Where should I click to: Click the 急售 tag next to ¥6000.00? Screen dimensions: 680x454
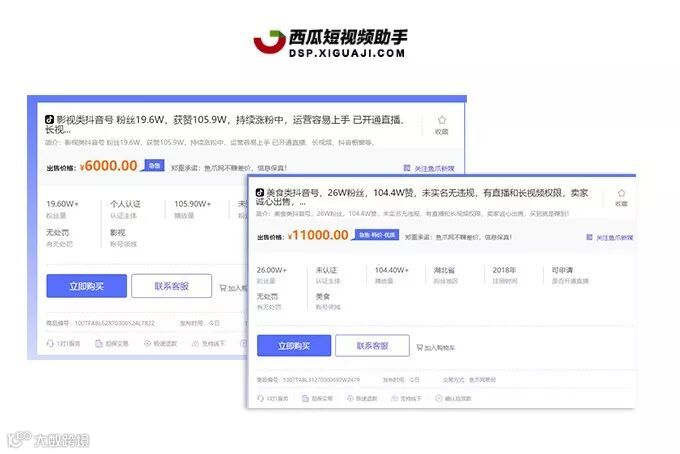(154, 165)
